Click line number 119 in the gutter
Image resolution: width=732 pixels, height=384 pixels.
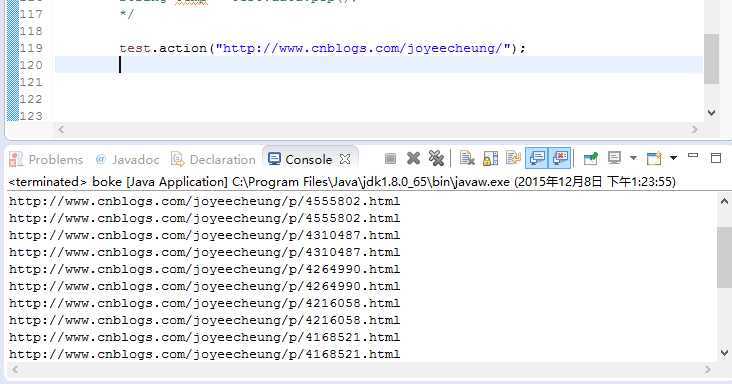[x=31, y=48]
